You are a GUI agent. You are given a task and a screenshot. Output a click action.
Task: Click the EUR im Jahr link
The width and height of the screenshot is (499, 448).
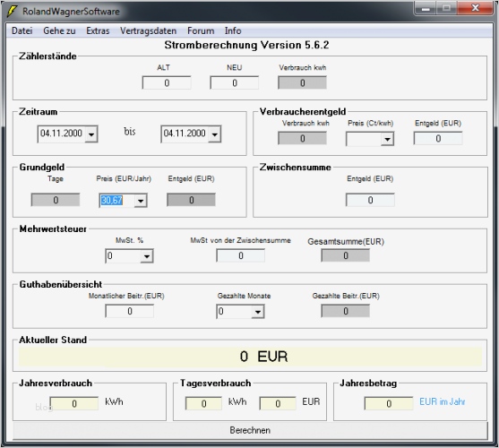[442, 402]
